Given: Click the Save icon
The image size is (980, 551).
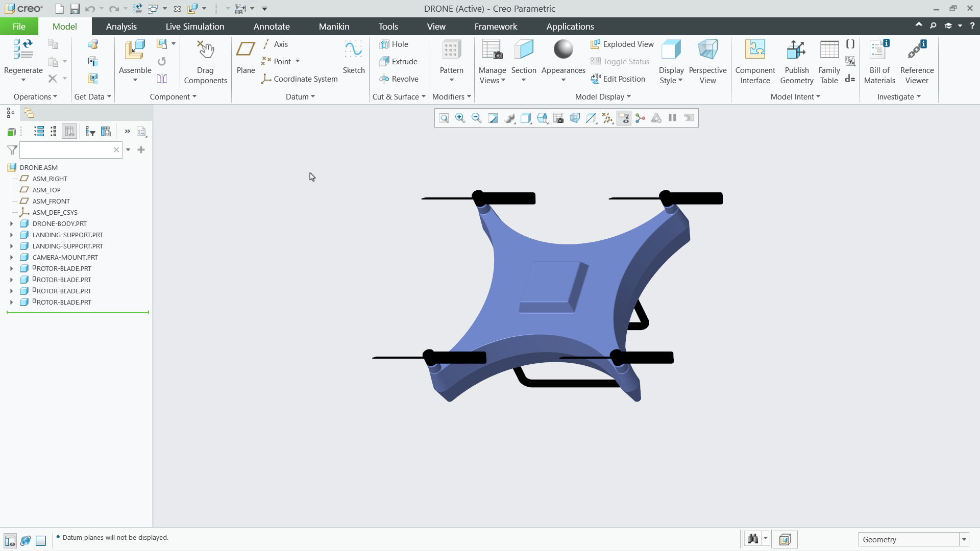Looking at the screenshot, I should tap(75, 9).
